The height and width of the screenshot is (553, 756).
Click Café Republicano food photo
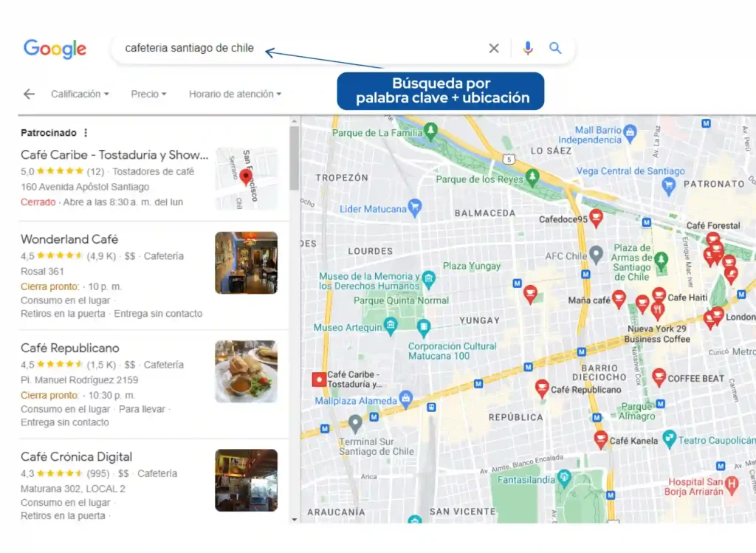click(x=247, y=371)
